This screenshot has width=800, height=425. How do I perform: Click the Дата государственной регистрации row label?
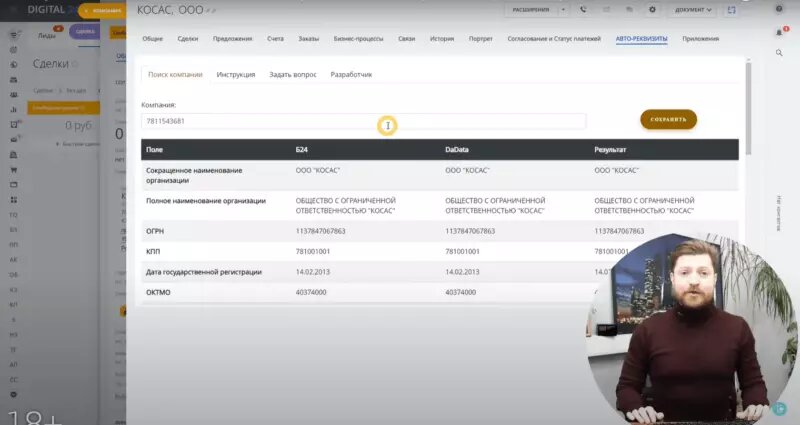point(204,272)
